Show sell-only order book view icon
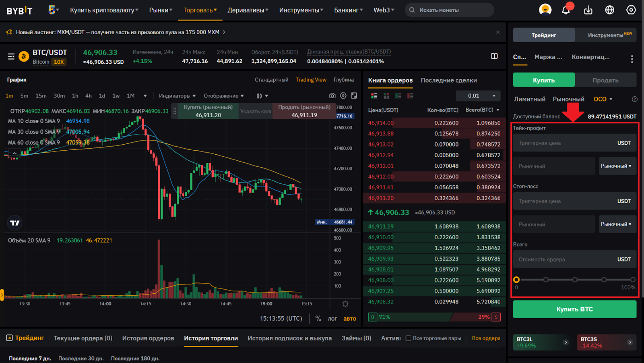This screenshot has width=644, height=363. point(410,96)
